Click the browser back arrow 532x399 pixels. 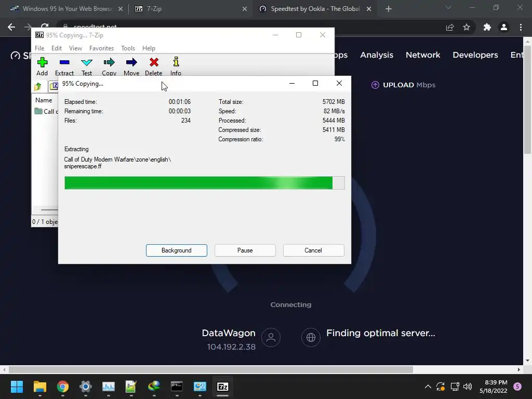[x=11, y=27]
